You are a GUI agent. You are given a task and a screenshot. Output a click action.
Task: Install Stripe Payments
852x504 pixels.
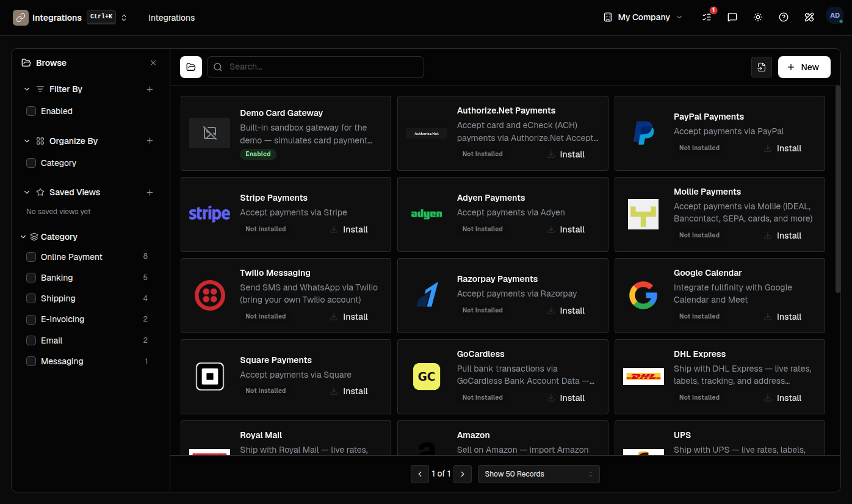[350, 229]
